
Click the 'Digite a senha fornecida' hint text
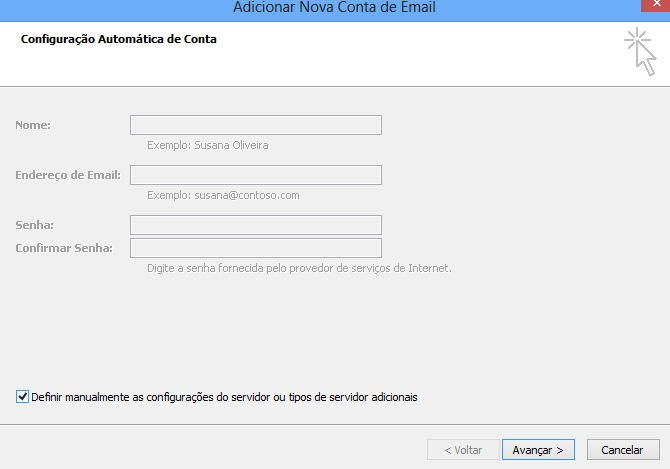coord(299,268)
